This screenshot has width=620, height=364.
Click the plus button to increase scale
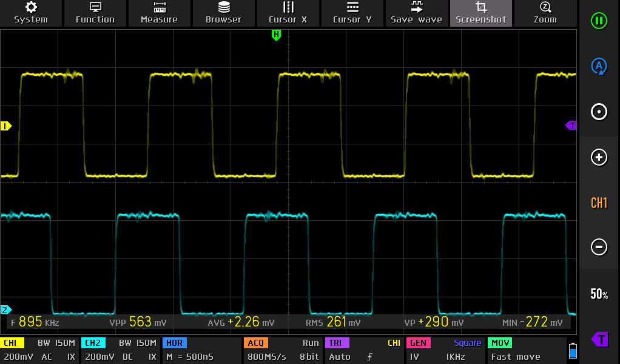pyautogui.click(x=599, y=158)
